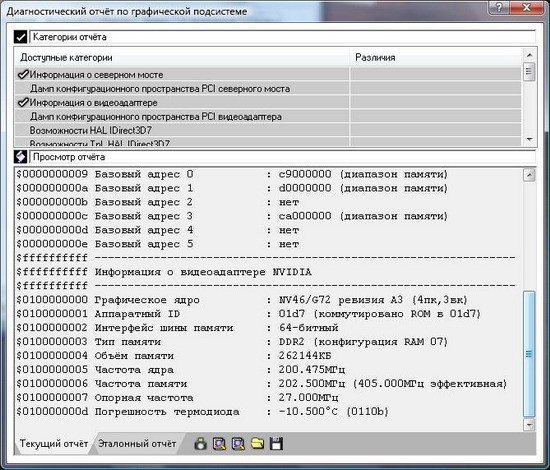Viewport: 550px width, 470px height.
Task: Uncheck Информация о северном мосте category
Action: [23, 74]
